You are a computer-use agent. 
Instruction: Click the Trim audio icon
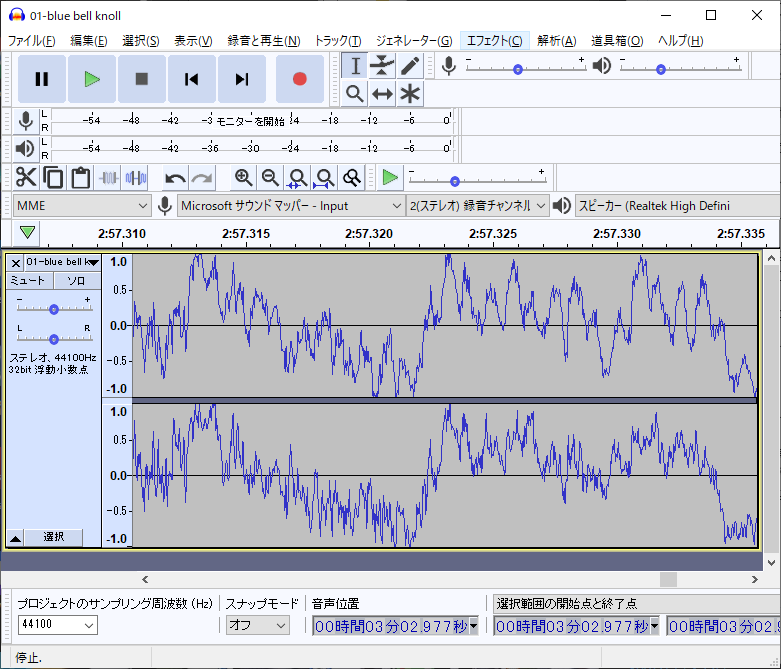(108, 177)
